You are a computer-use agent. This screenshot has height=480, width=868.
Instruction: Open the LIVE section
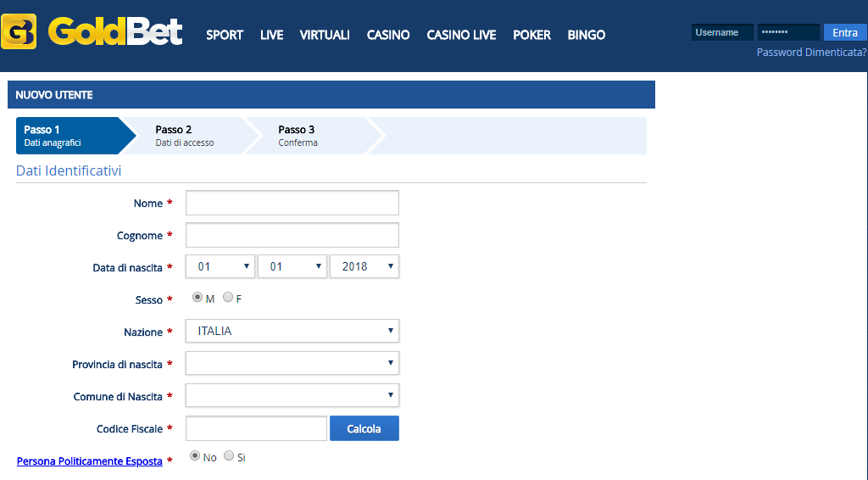(x=272, y=35)
